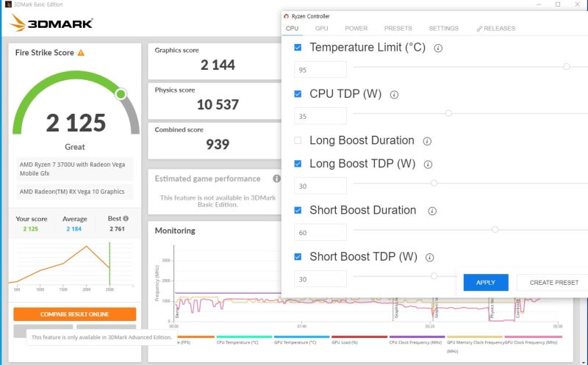Show the Long Boost Duration info tooltip
The width and height of the screenshot is (588, 365).
click(427, 141)
